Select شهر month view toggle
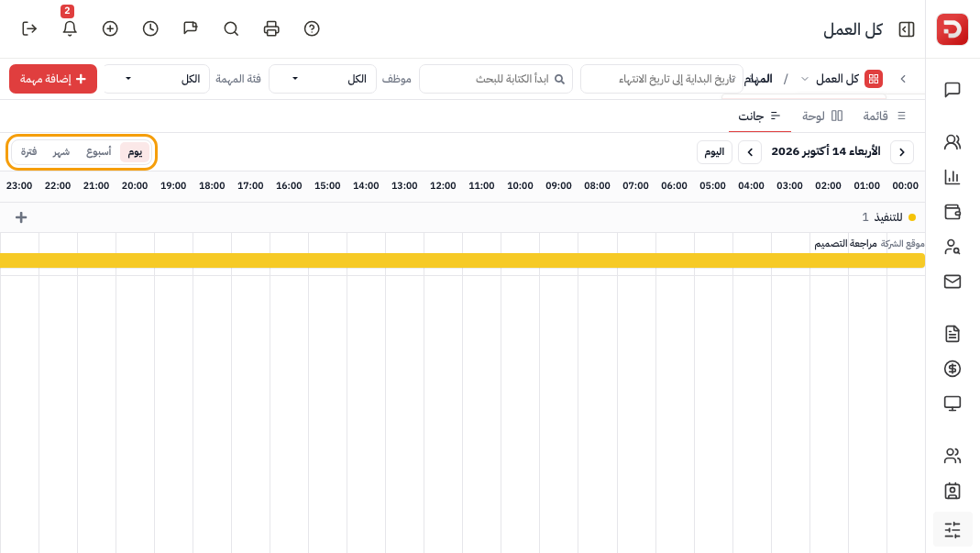Image resolution: width=980 pixels, height=553 pixels. (61, 152)
